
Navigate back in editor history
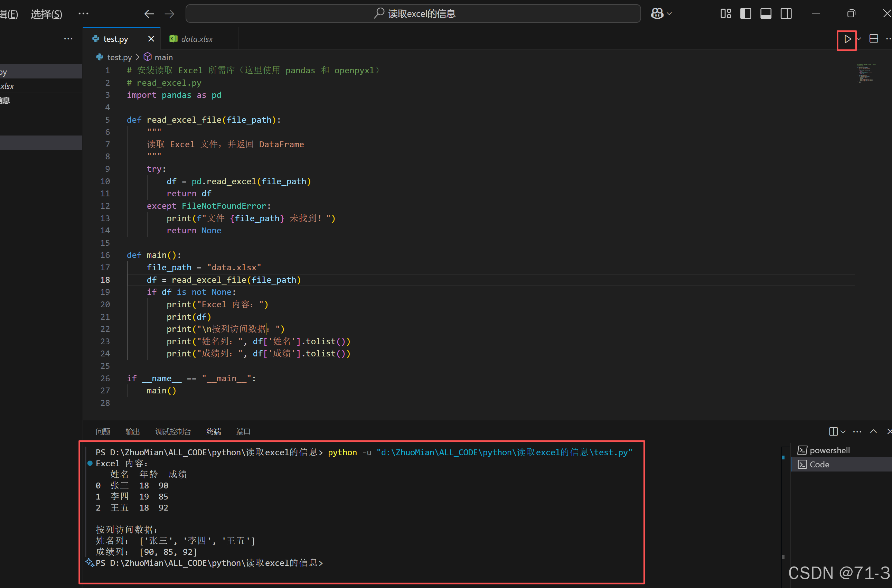click(x=149, y=13)
